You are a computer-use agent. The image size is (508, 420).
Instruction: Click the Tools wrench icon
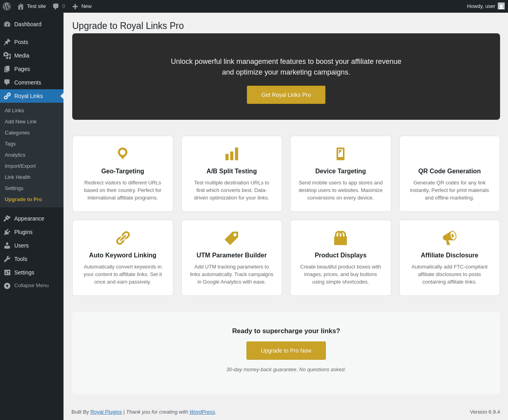[7, 259]
